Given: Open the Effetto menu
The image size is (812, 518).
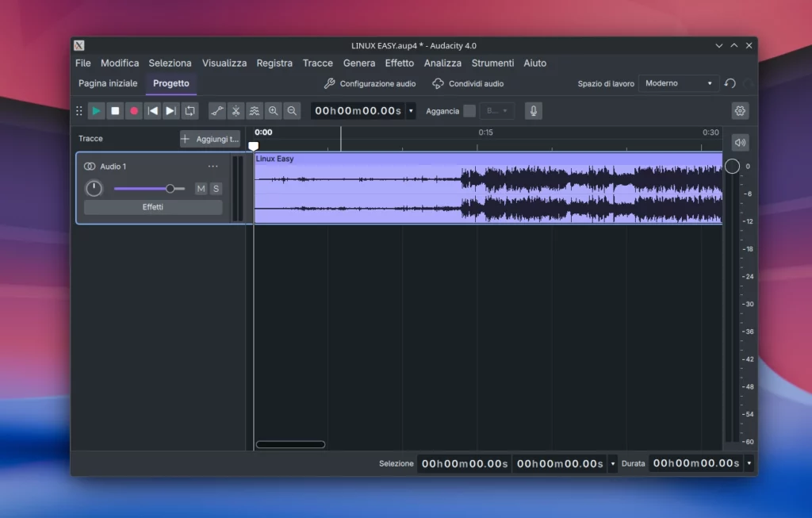Looking at the screenshot, I should pos(400,63).
